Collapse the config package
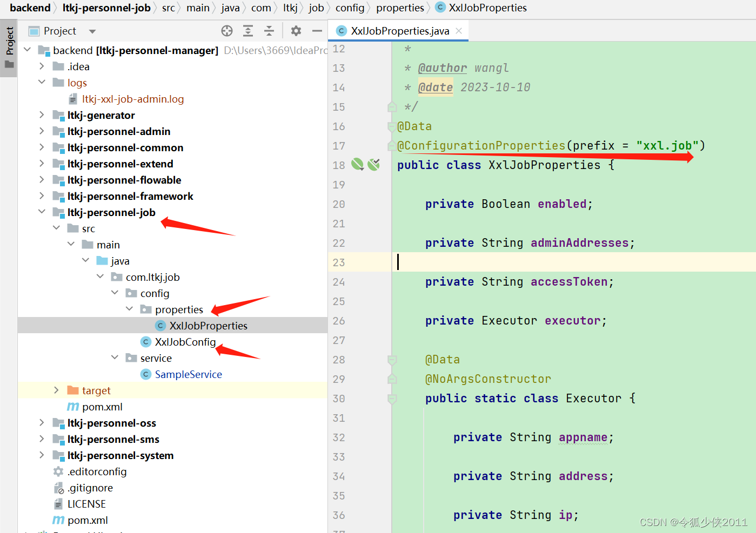This screenshot has height=533, width=756. click(x=115, y=293)
